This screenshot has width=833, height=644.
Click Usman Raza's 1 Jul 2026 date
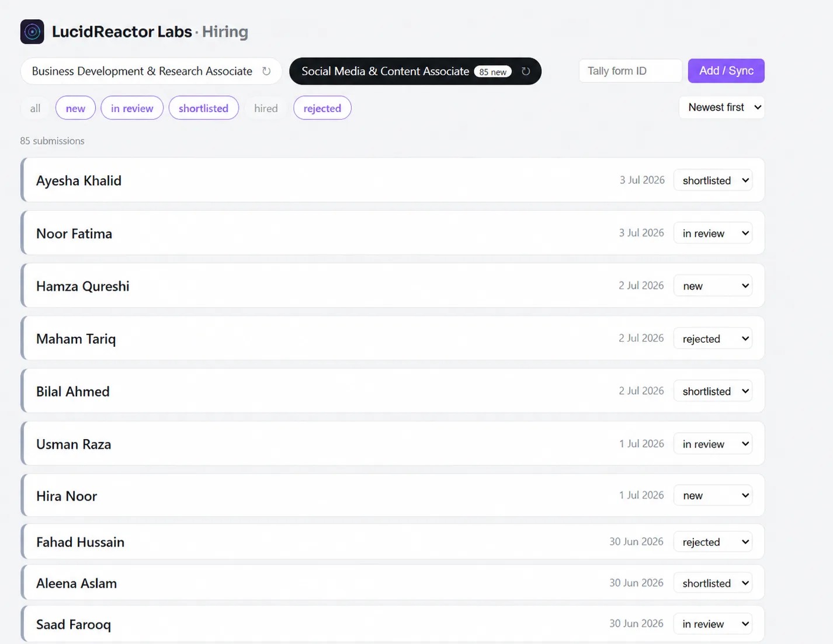click(641, 444)
